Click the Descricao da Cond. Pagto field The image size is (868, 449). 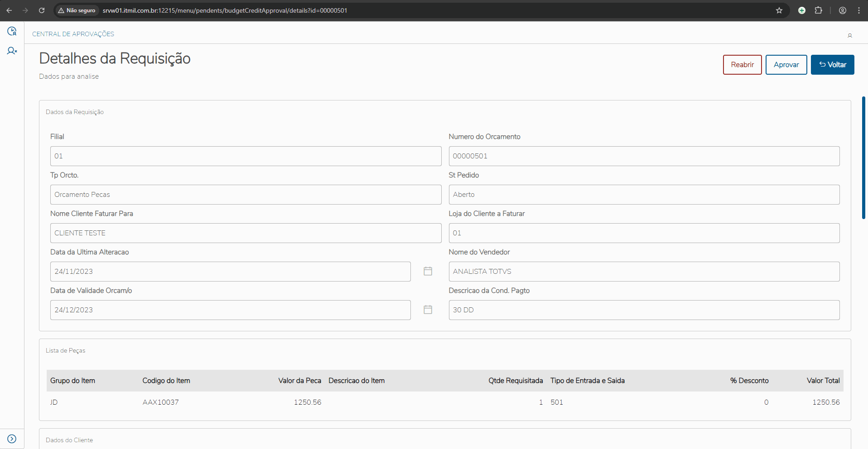point(644,310)
